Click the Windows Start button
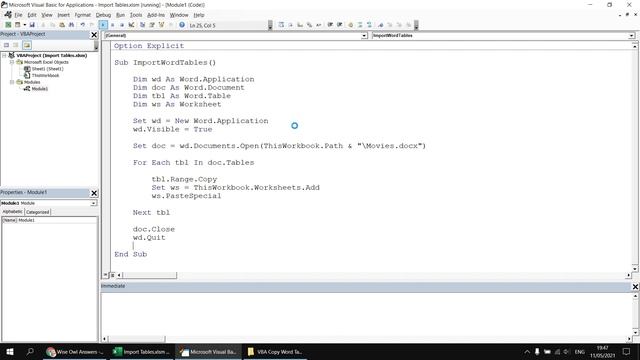 (x=10, y=351)
